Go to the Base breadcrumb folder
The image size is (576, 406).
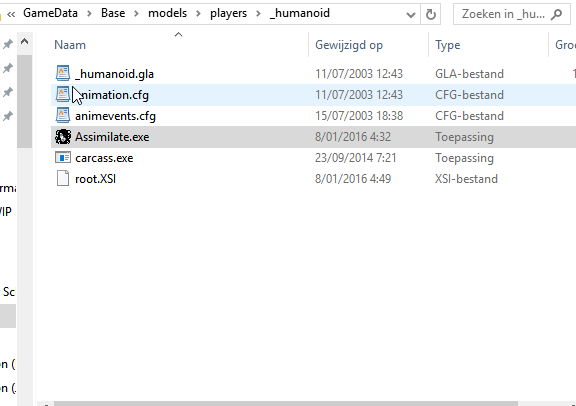point(113,13)
